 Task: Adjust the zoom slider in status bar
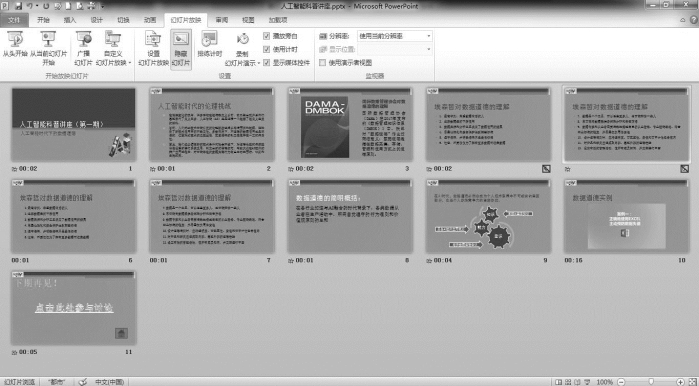pos(651,382)
